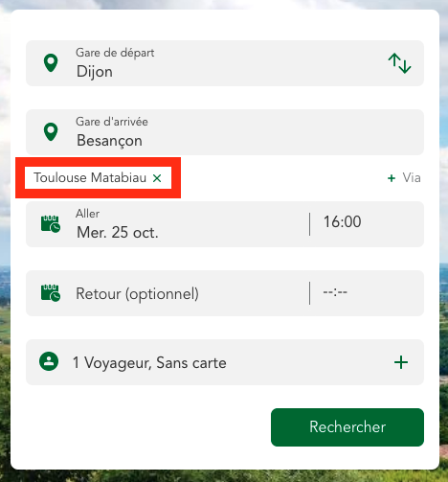Open the Retour calendar icon

coord(51,293)
